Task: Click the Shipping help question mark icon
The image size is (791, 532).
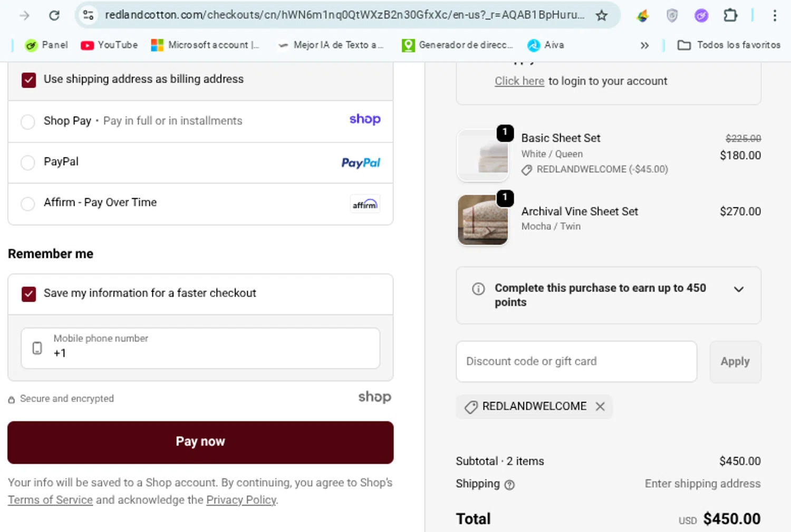Action: click(x=509, y=485)
